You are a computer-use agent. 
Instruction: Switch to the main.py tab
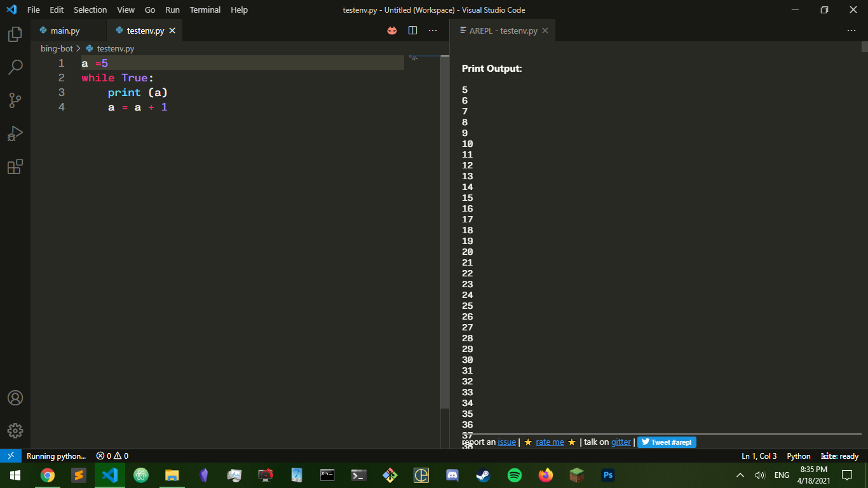pos(67,30)
